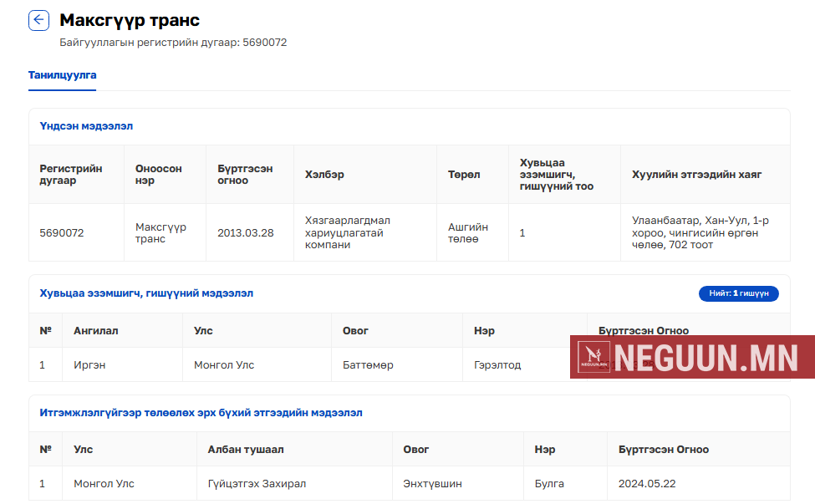The height and width of the screenshot is (504, 815).
Task: Click the back arrow icon
Action: click(39, 21)
